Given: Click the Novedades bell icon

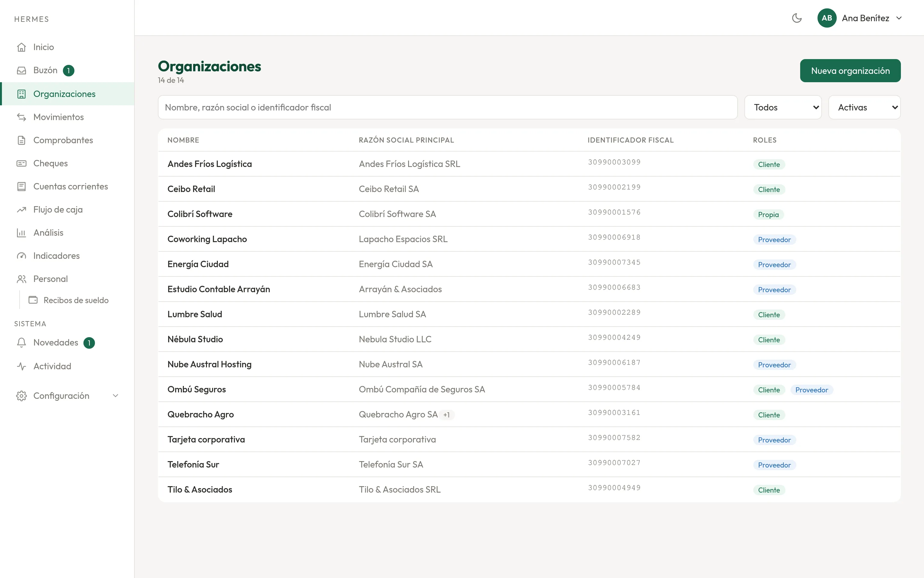Looking at the screenshot, I should [x=21, y=343].
